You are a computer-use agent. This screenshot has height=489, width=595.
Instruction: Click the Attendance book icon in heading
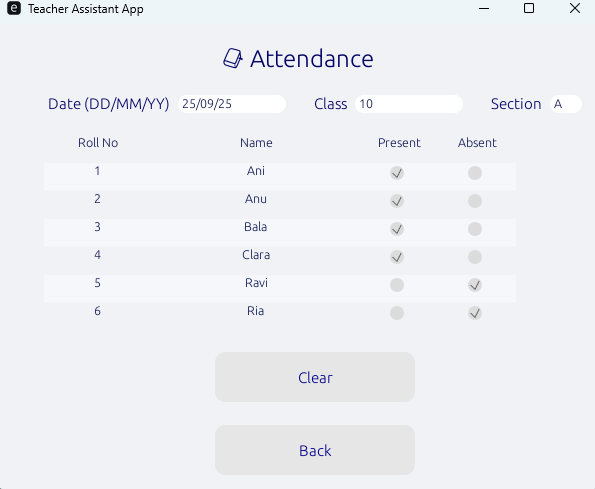[233, 58]
